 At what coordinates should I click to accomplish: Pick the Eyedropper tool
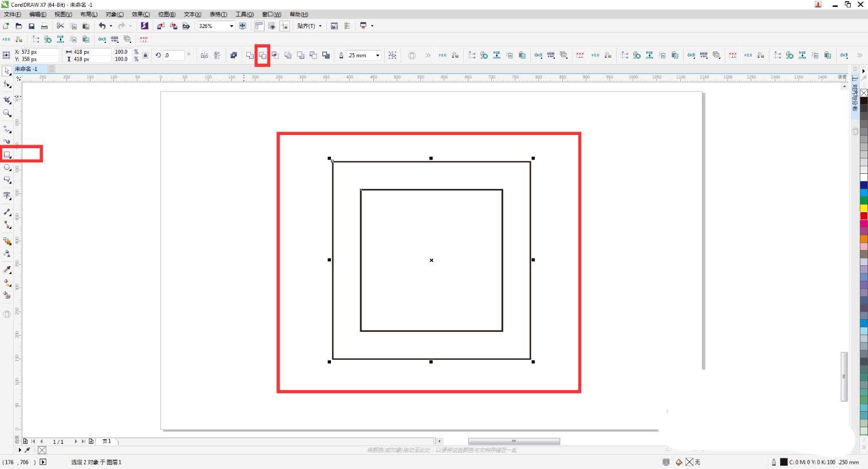pos(7,269)
